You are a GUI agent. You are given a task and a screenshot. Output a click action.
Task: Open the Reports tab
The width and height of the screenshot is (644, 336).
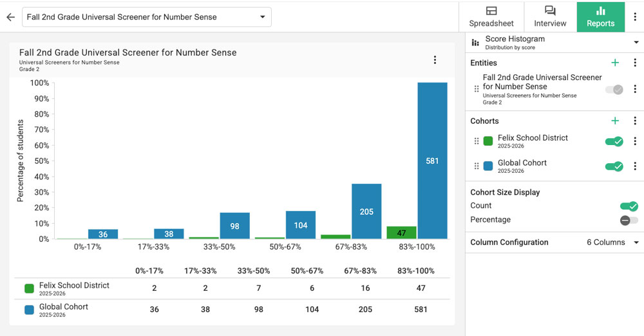[600, 17]
